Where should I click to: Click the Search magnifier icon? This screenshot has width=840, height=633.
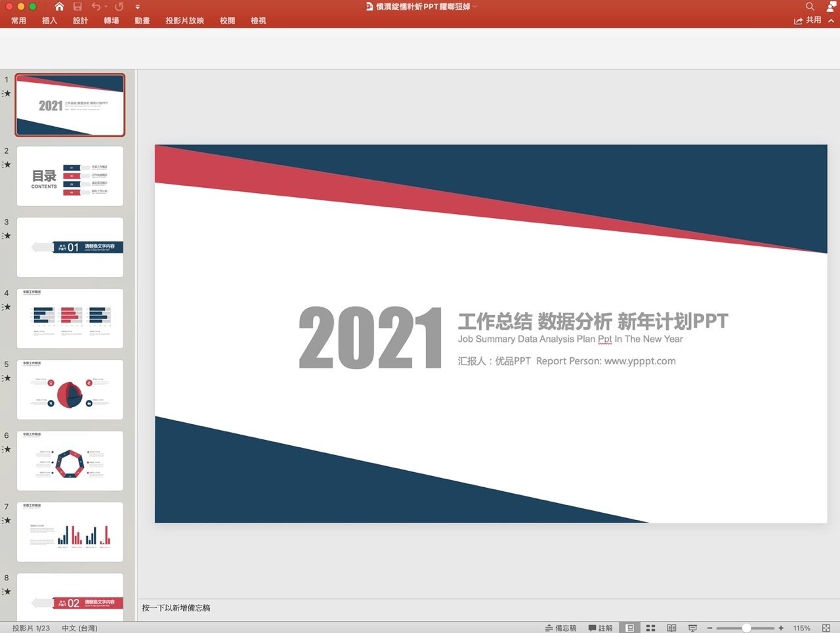tap(810, 7)
